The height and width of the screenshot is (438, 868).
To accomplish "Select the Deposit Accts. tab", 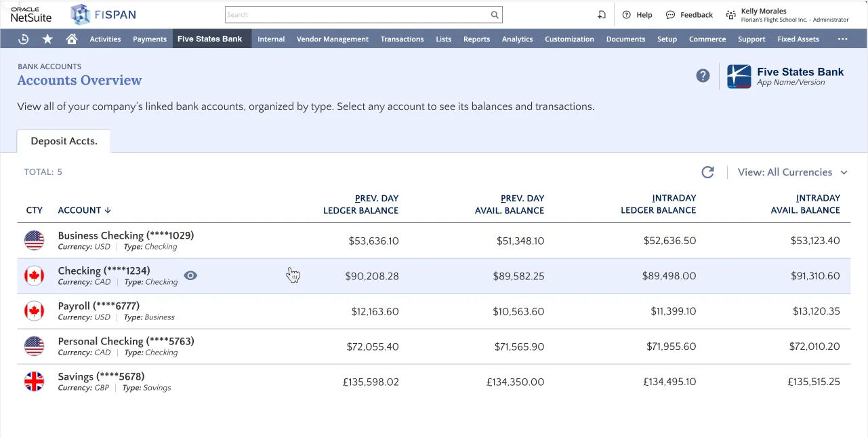I will point(64,141).
